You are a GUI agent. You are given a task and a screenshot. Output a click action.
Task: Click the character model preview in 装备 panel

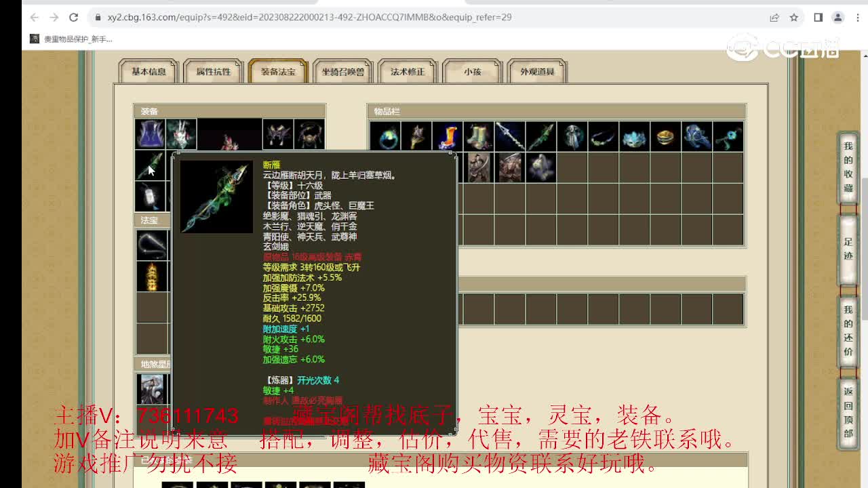point(229,135)
